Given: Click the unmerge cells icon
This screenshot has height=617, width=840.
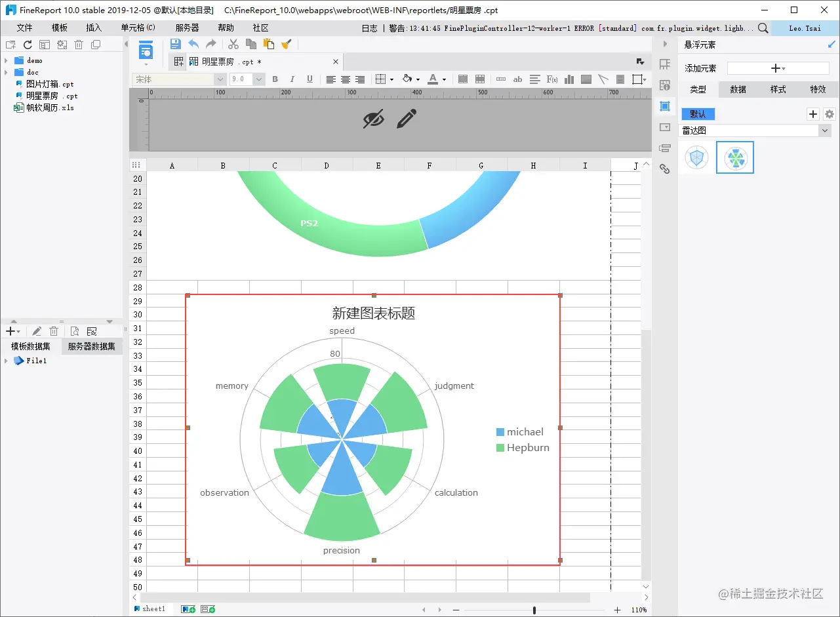Looking at the screenshot, I should (x=480, y=79).
